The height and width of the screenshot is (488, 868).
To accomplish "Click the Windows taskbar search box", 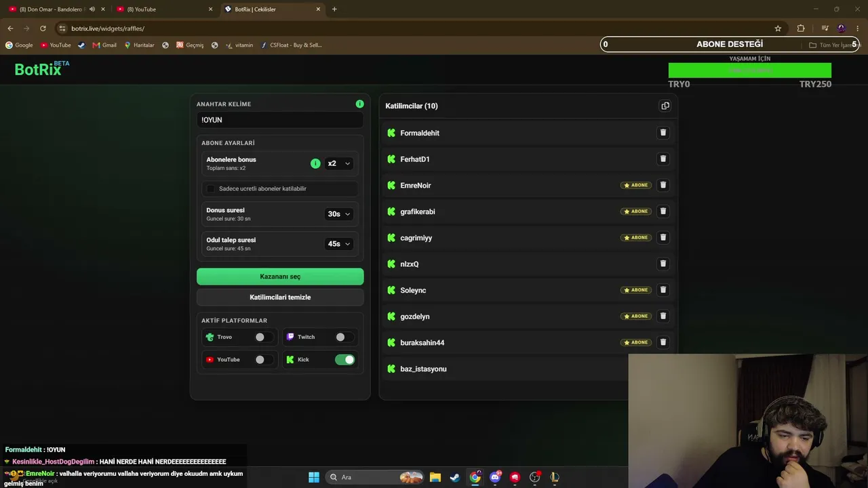I will (375, 477).
